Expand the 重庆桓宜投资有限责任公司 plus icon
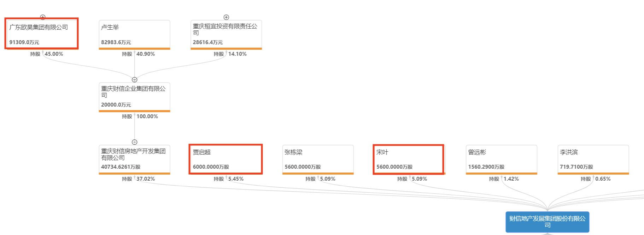644x235 pixels. (x=226, y=17)
